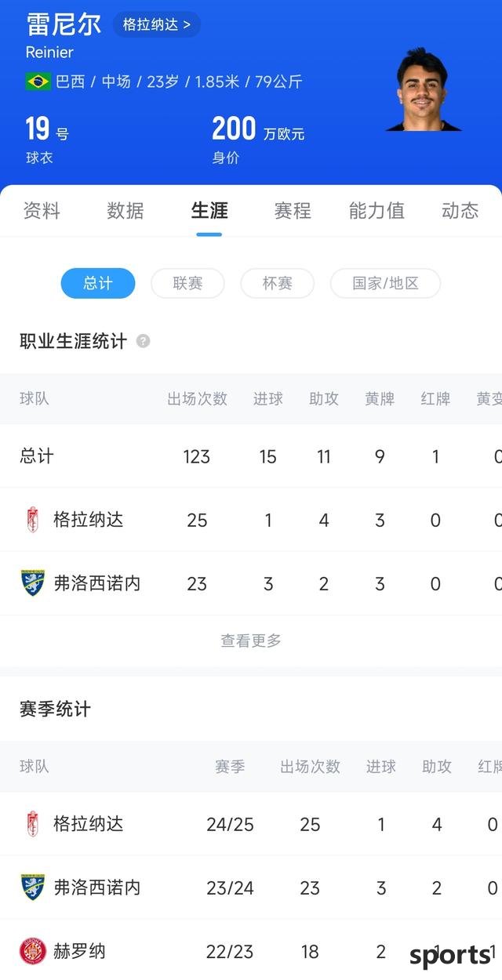Screen dimensions: 502x980
Task: Switch to the 资料 tab
Action: tap(42, 210)
